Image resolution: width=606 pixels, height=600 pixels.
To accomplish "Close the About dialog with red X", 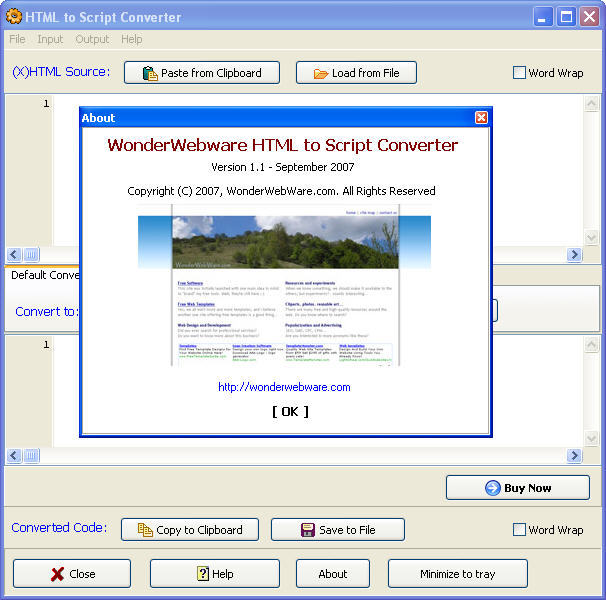I will tap(481, 118).
